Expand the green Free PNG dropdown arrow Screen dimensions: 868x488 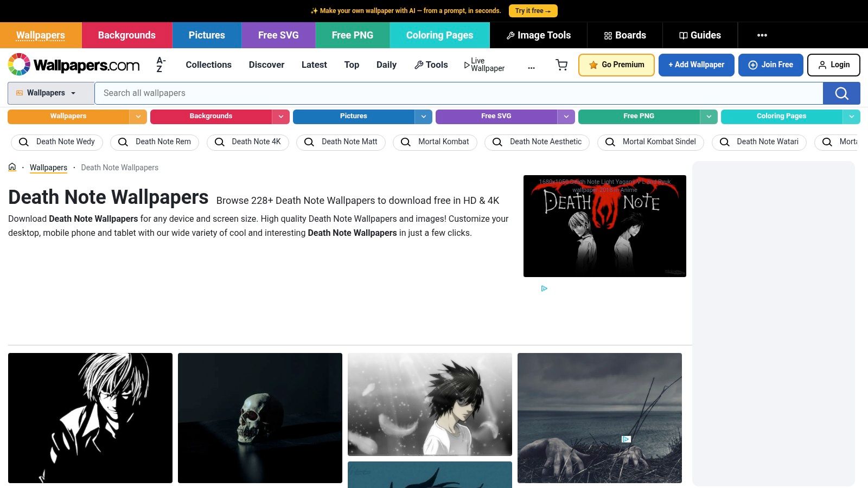(709, 117)
